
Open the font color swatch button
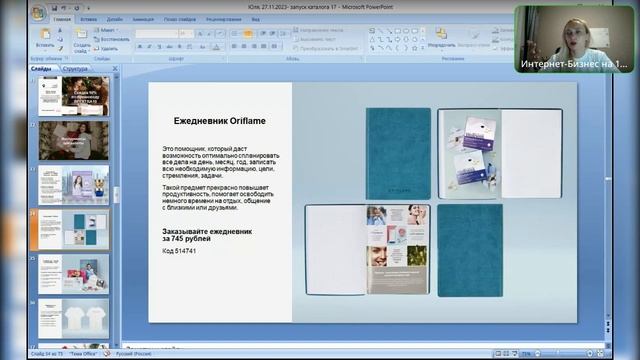pyautogui.click(x=216, y=47)
